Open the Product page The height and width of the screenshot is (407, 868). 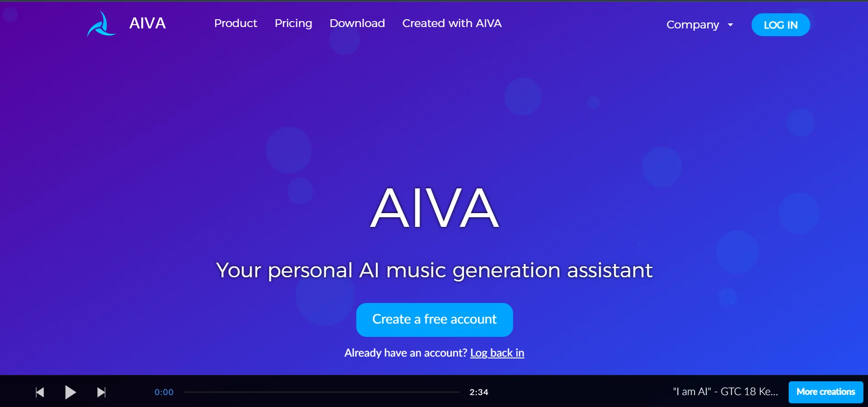tap(236, 23)
